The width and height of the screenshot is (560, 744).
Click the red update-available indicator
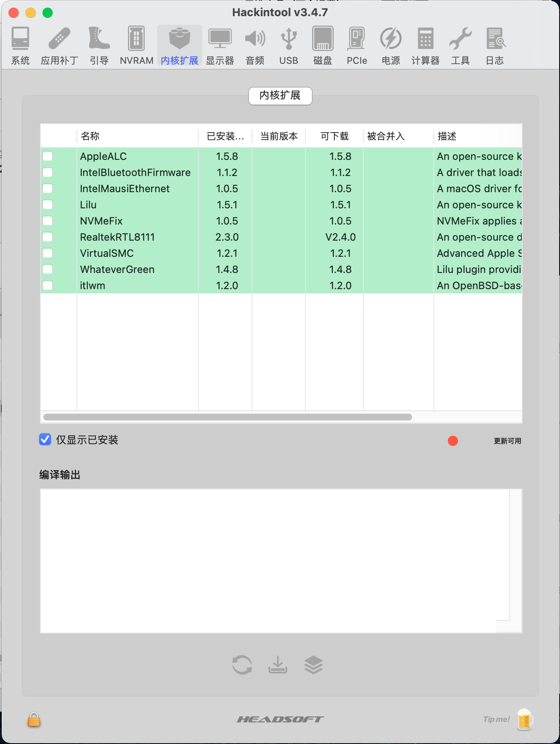pos(453,441)
